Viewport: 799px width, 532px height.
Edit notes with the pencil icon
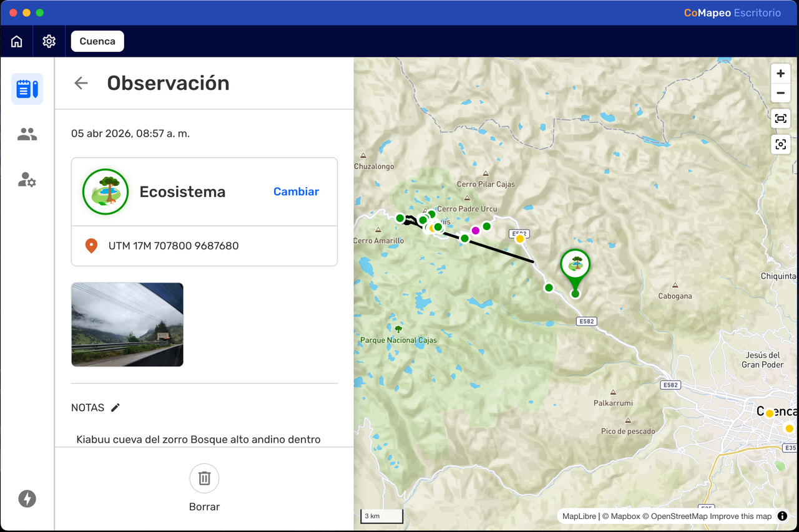115,407
